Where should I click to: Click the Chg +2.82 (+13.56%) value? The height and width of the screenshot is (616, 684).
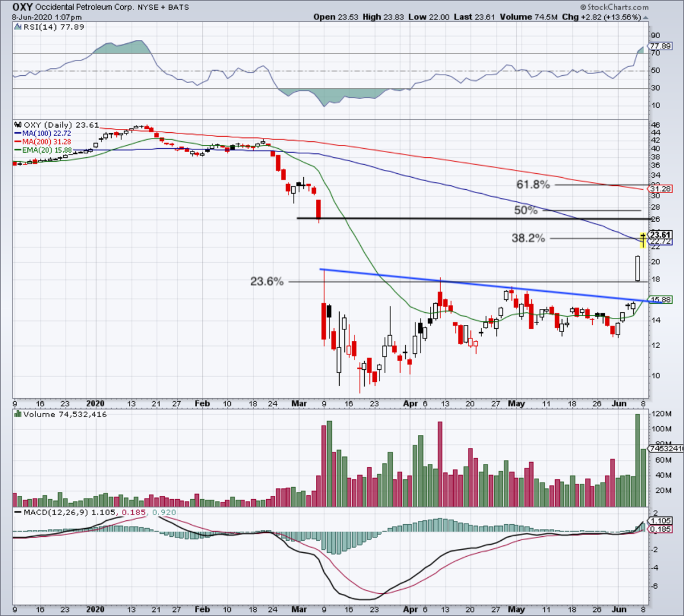click(601, 17)
